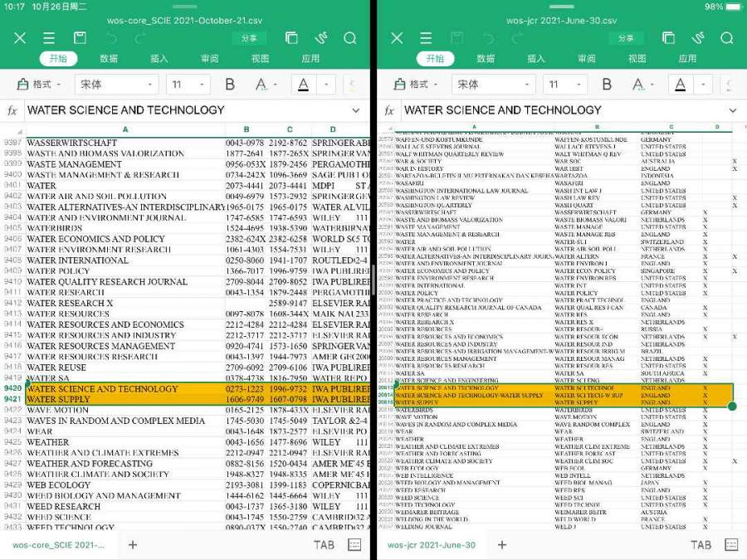Click fx function icon in left window
The height and width of the screenshot is (560, 747).
(12, 110)
